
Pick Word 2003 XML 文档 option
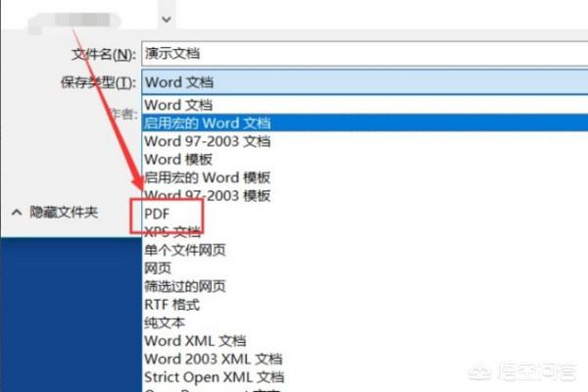(213, 359)
